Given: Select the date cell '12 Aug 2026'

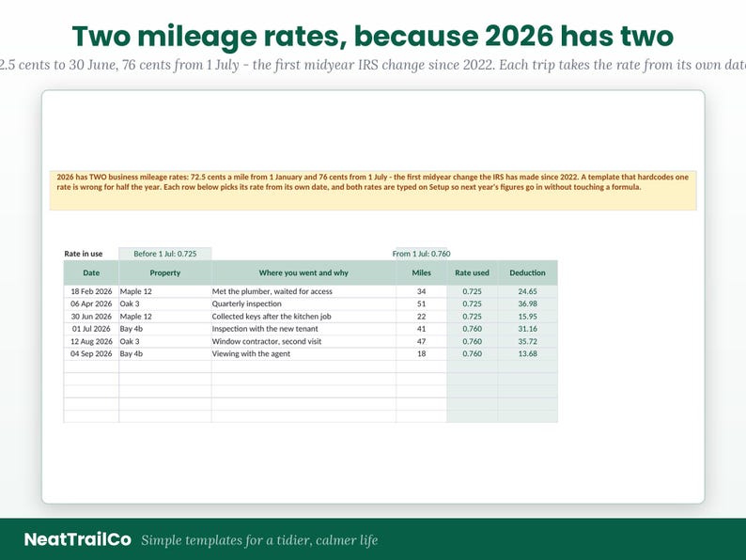Looking at the screenshot, I should point(91,341).
